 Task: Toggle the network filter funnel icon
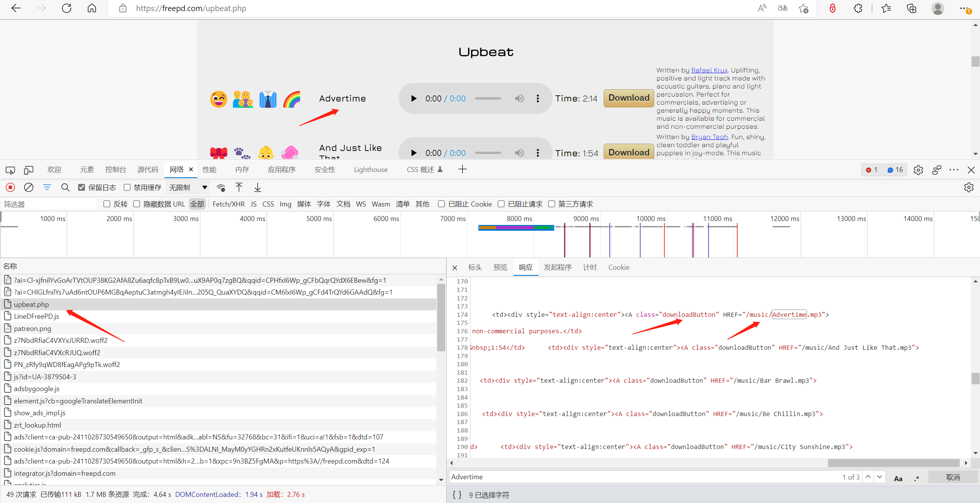[x=47, y=187]
